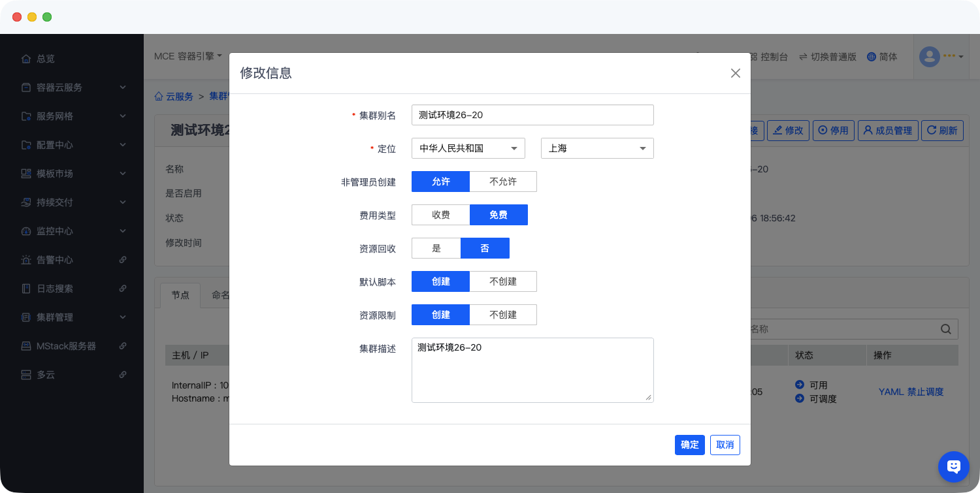Image resolution: width=980 pixels, height=493 pixels.
Task: Click the 日志搜索 icon in sidebar
Action: [x=26, y=289]
